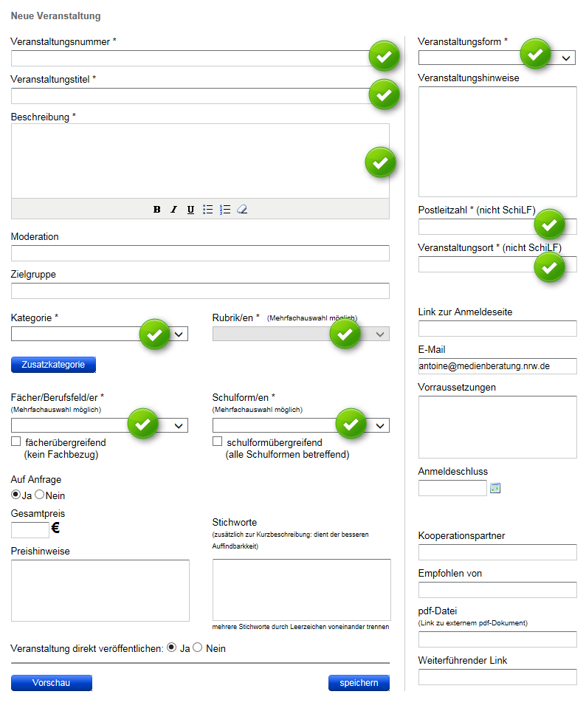Clear formatting with the eraser icon
Viewport: 586px width, 728px height.
[x=242, y=209]
